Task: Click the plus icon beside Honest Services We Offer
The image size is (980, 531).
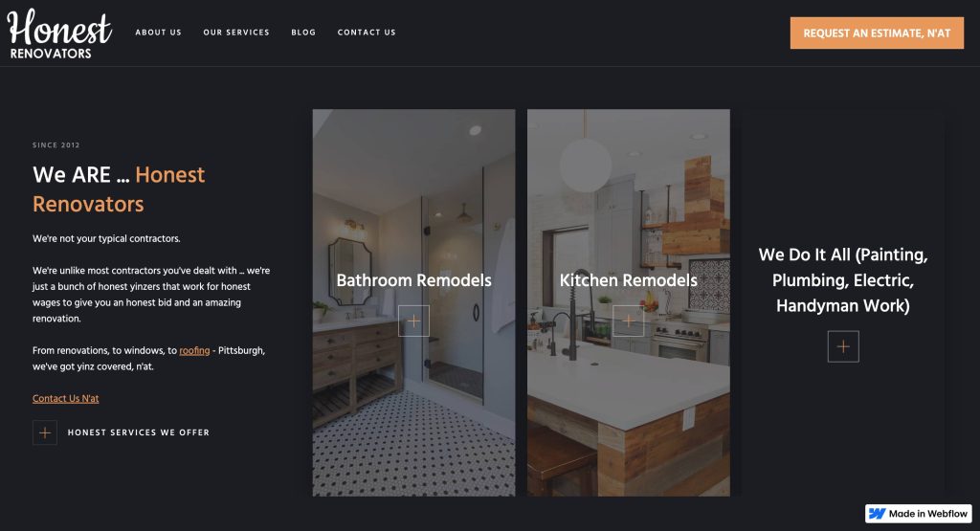Action: (x=45, y=432)
